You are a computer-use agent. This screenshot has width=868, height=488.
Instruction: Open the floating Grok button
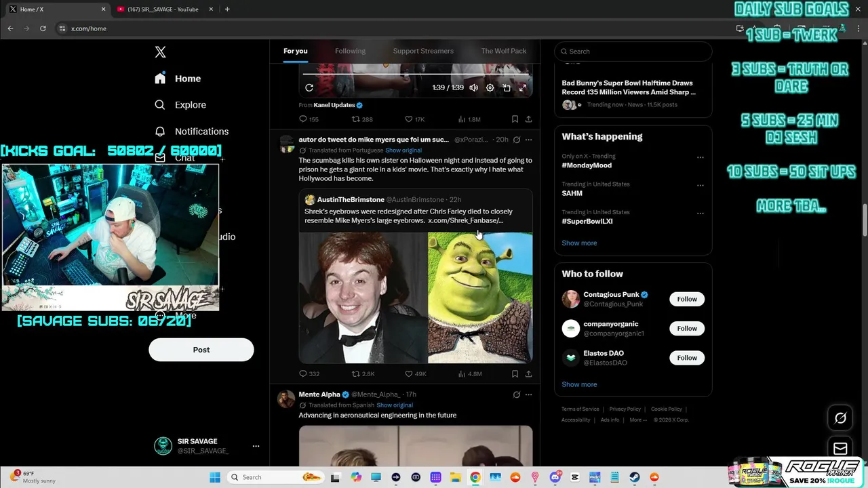840,418
